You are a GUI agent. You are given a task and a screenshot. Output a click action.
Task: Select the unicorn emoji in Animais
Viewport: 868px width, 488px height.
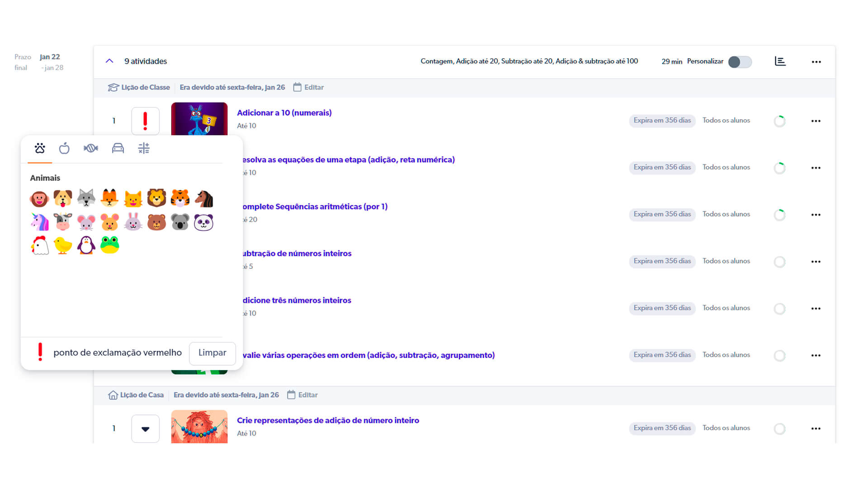point(40,222)
